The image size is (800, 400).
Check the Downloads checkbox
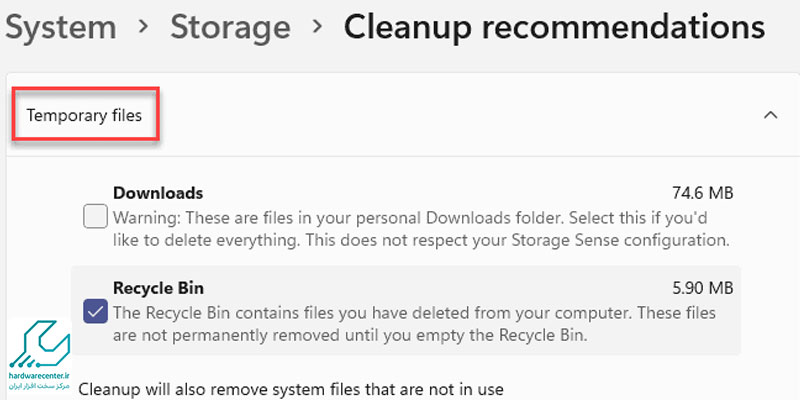click(95, 216)
